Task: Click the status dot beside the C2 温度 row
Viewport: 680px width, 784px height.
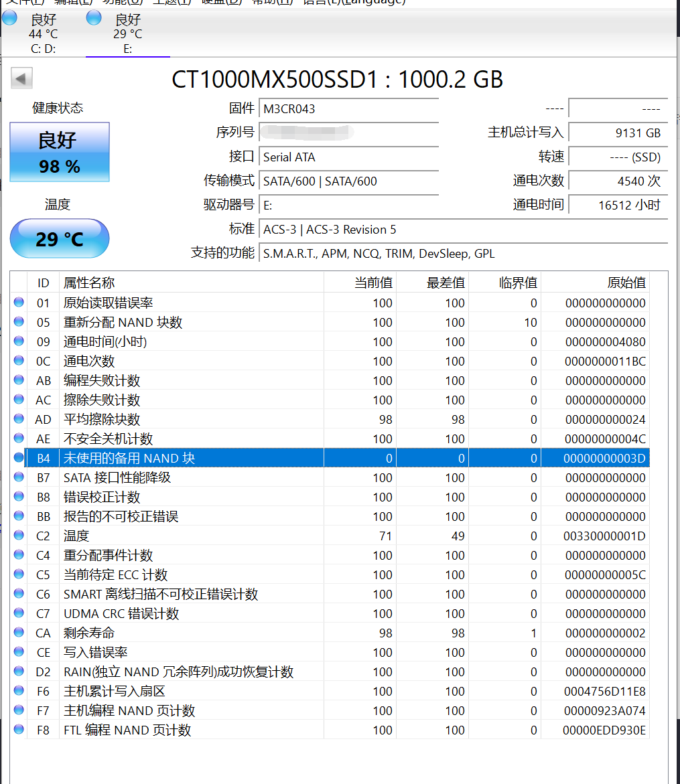Action: coord(18,536)
